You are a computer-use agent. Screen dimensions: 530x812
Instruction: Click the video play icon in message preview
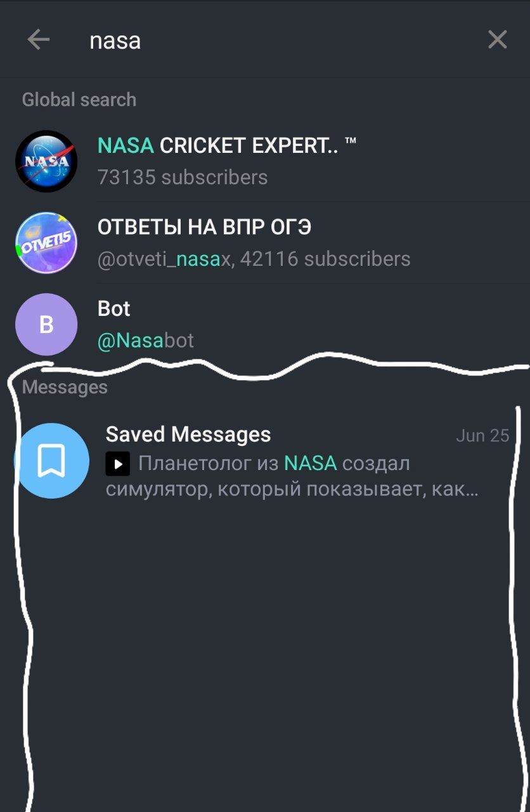point(118,464)
